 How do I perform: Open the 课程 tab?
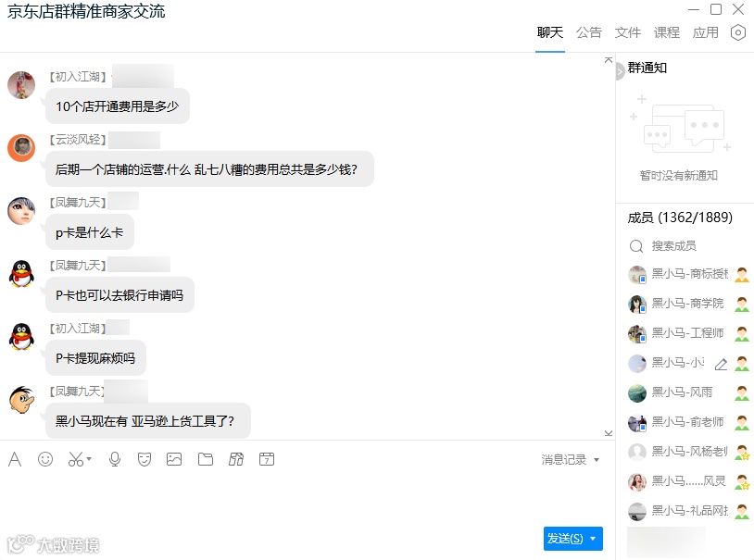[667, 32]
